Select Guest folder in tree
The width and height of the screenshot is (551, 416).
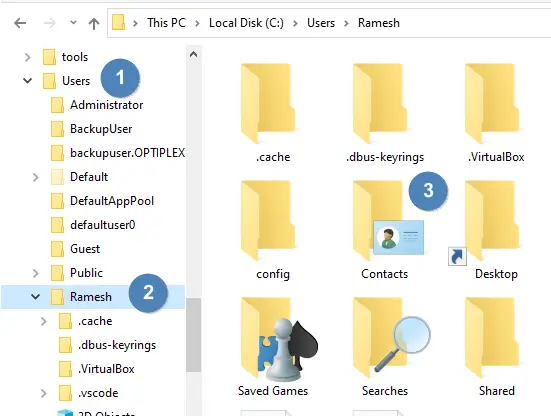[85, 249]
